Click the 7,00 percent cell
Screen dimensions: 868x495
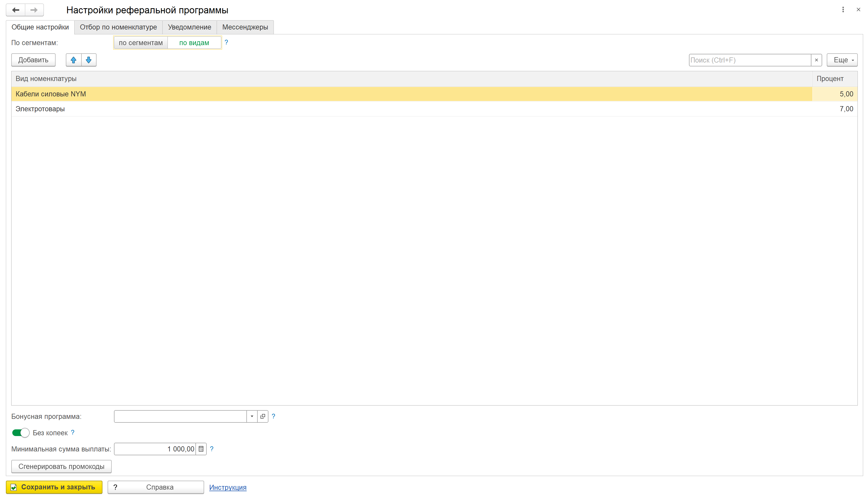835,109
